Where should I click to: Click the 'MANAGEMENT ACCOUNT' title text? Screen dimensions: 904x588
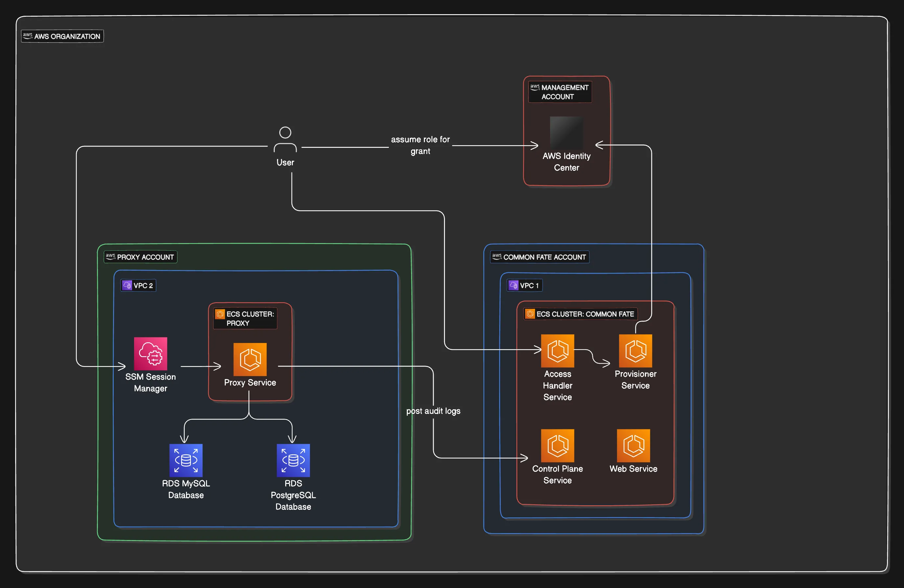565,92
